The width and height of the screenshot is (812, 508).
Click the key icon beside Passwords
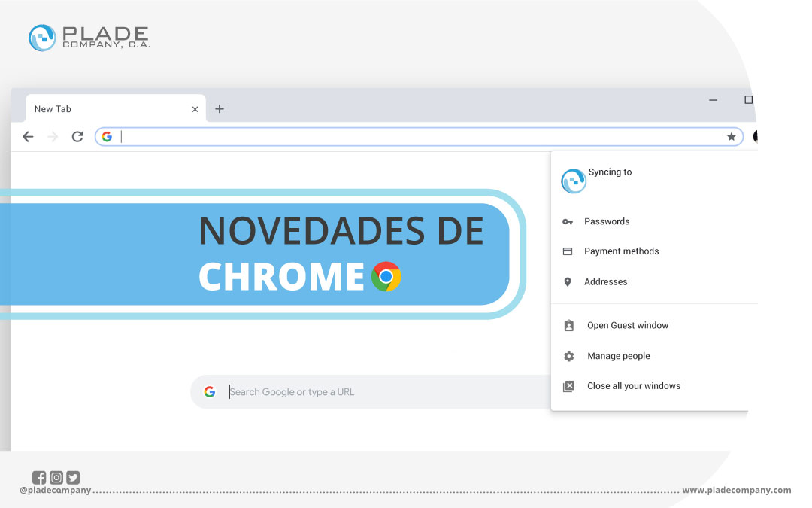[568, 222]
